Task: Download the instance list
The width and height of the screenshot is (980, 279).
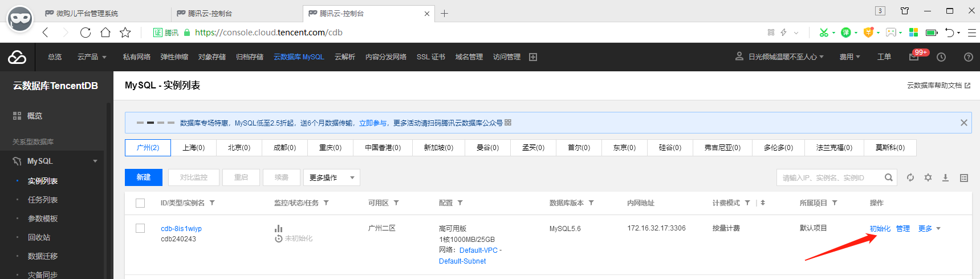Action: 945,177
